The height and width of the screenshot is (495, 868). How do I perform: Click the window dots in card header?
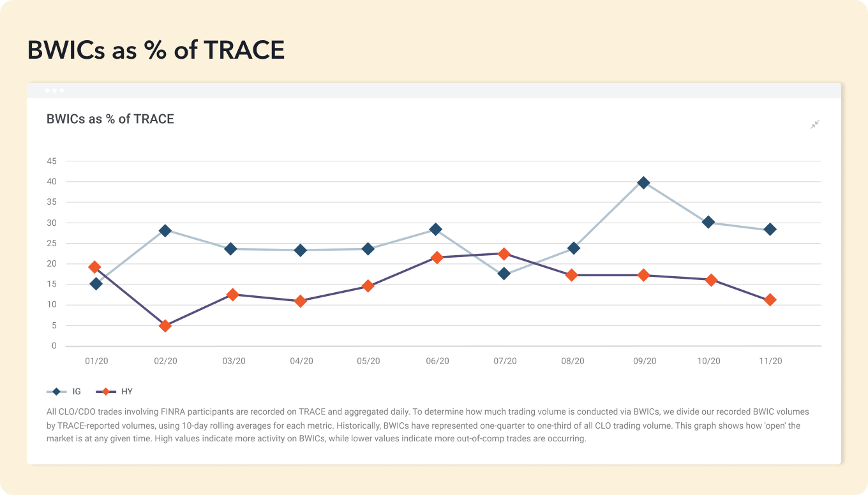point(54,91)
